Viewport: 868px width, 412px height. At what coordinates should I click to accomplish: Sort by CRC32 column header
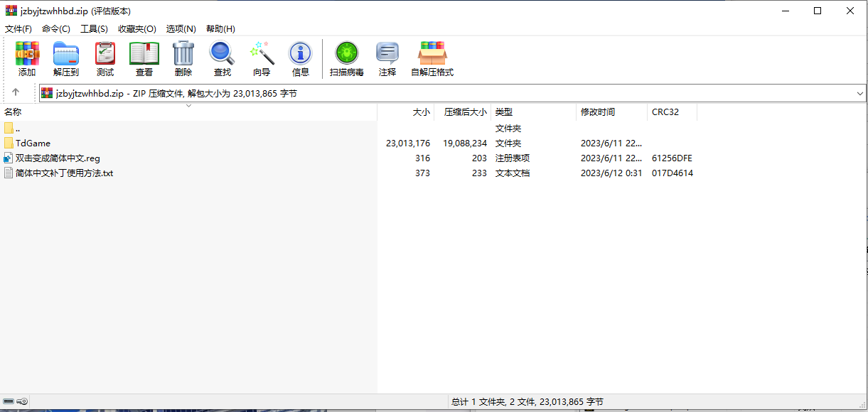[672, 112]
